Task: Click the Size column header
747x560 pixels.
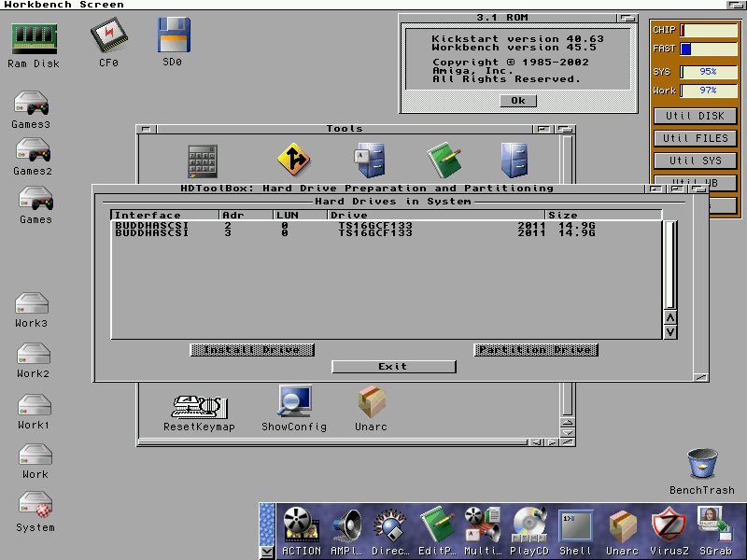Action: tap(603, 216)
